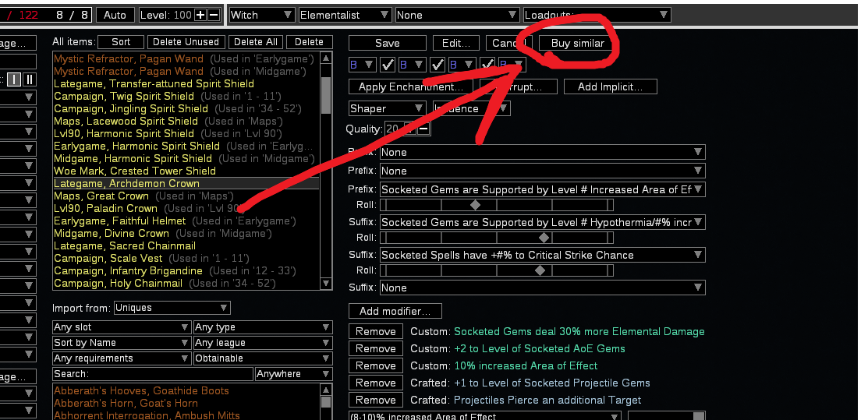
Task: Click the Search input field
Action: point(152,373)
